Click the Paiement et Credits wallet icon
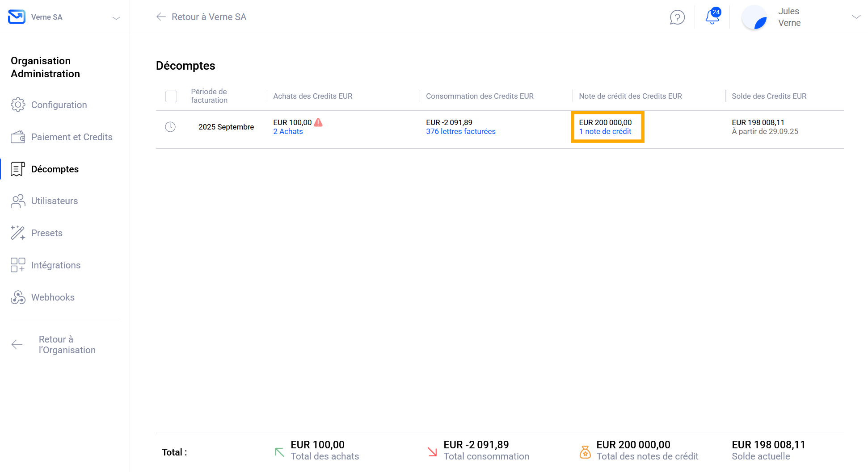Screen dimensions: 868x472 [x=18, y=137]
